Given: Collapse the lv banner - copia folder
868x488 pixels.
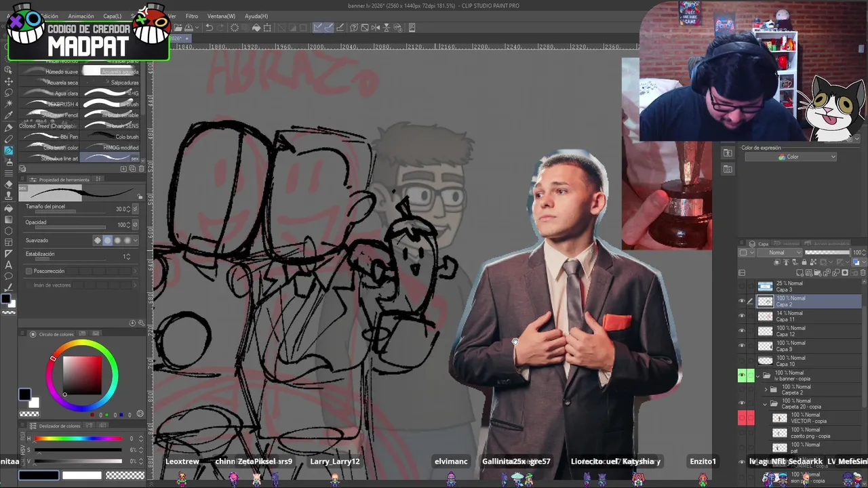Looking at the screenshot, I should [x=758, y=375].
